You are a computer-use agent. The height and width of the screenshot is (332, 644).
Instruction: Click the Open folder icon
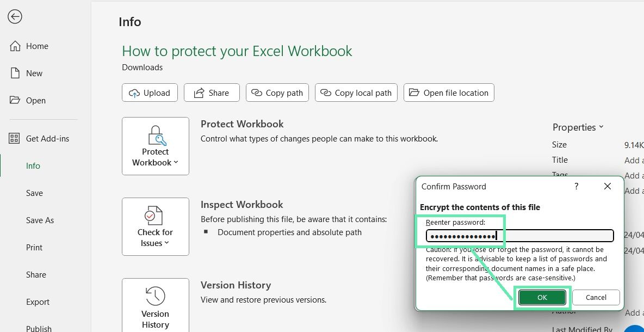pos(15,100)
